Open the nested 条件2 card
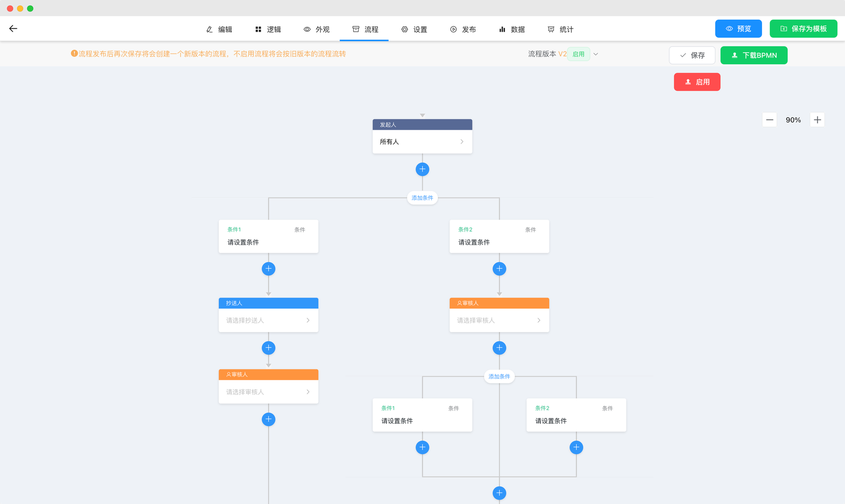Image resolution: width=845 pixels, height=504 pixels. pyautogui.click(x=576, y=415)
